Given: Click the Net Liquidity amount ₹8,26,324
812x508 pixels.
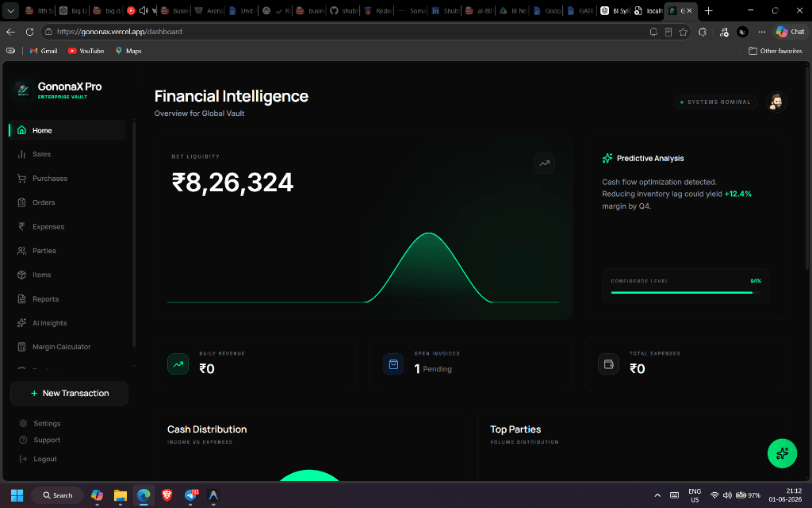Looking at the screenshot, I should point(232,183).
